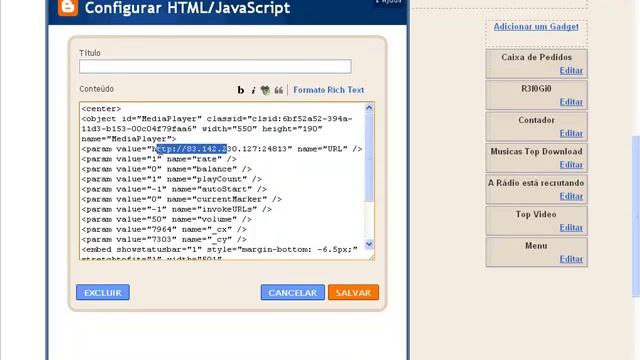Edit the R3l0Gi0 gadget
Screen dimensions: 640x360
click(x=571, y=102)
